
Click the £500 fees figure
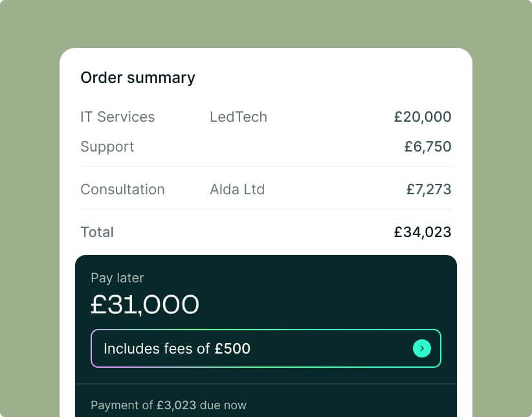click(232, 349)
